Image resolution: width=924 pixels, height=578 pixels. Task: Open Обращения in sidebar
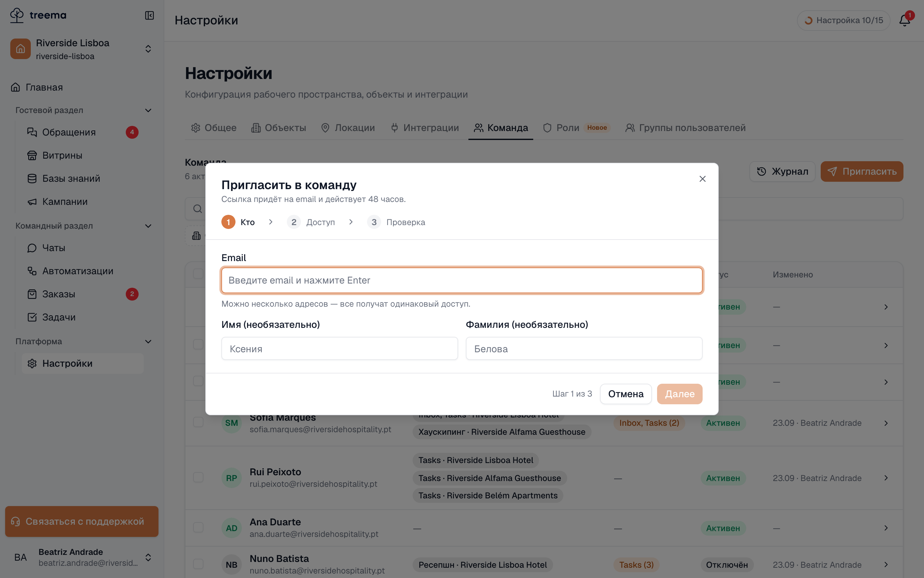(83, 132)
